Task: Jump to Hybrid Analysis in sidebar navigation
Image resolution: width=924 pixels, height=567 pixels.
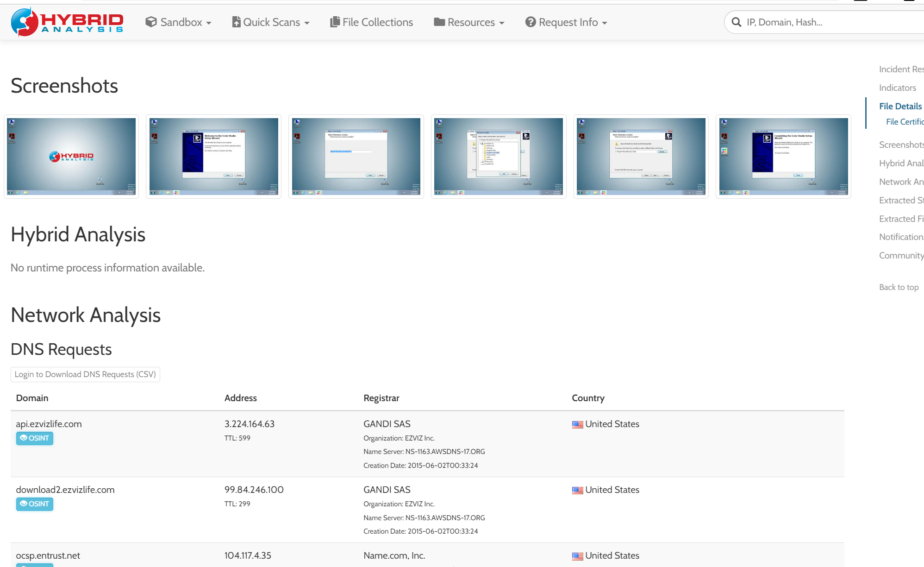Action: (901, 163)
